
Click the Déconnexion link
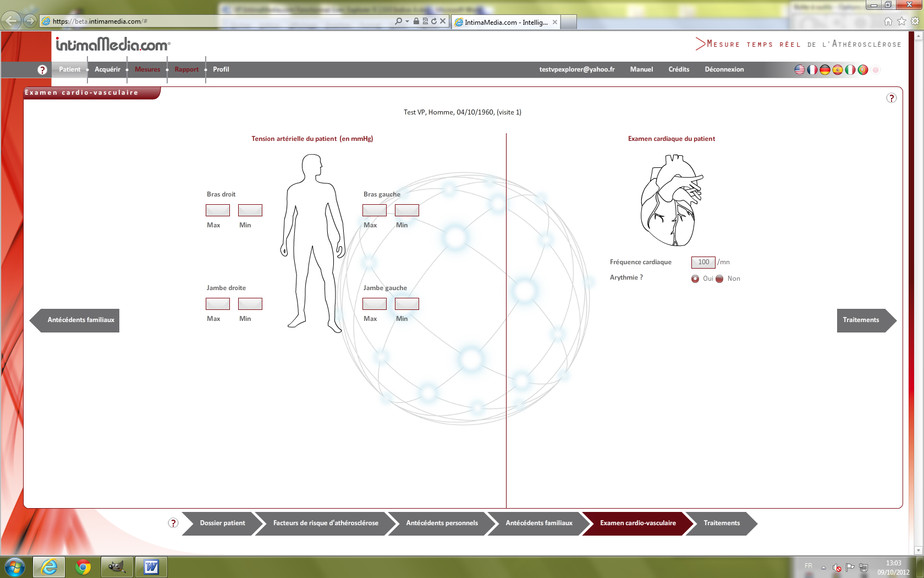coord(724,69)
